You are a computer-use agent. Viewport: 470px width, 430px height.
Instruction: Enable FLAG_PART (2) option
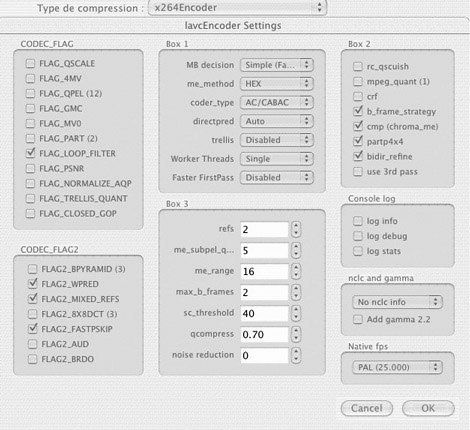point(30,138)
